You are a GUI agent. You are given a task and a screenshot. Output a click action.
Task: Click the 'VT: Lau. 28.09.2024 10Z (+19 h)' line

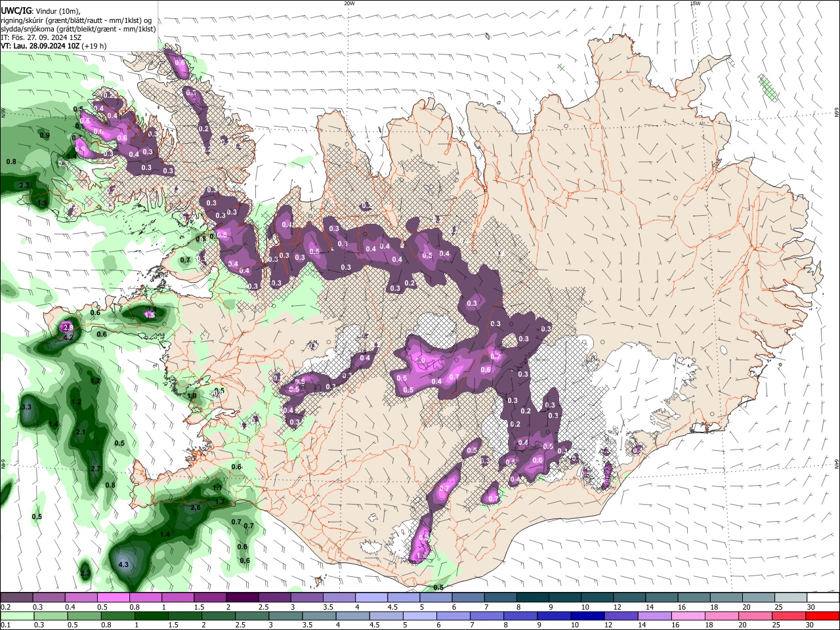53,46
